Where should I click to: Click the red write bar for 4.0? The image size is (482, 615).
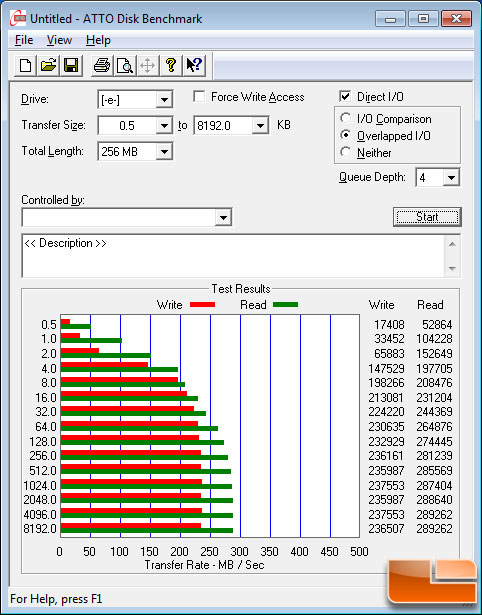pyautogui.click(x=104, y=365)
